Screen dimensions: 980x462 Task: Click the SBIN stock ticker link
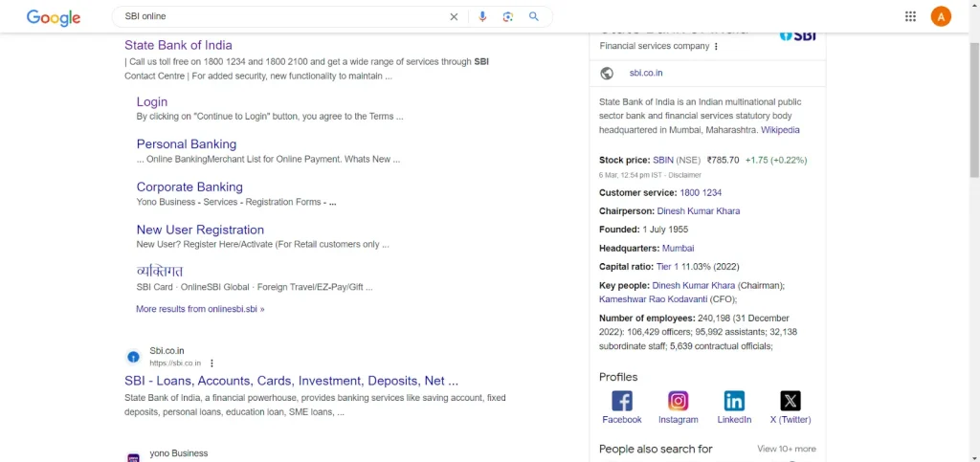point(662,160)
